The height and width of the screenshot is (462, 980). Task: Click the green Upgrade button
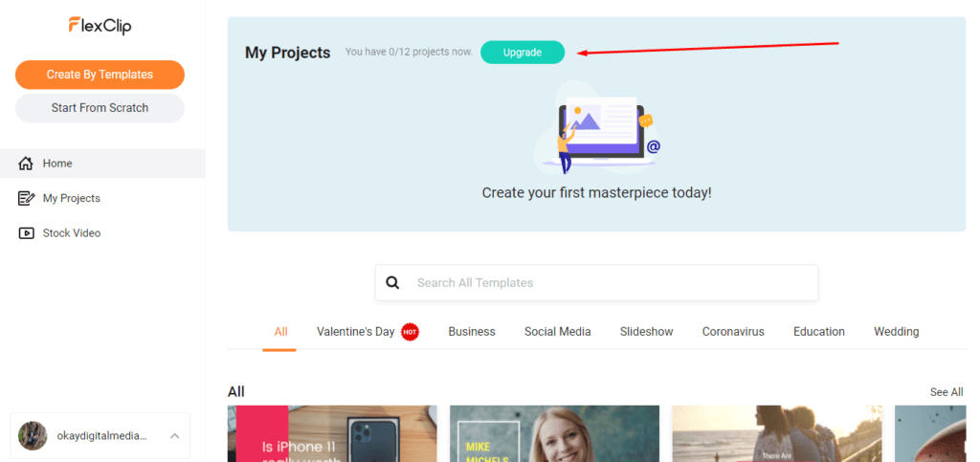523,53
